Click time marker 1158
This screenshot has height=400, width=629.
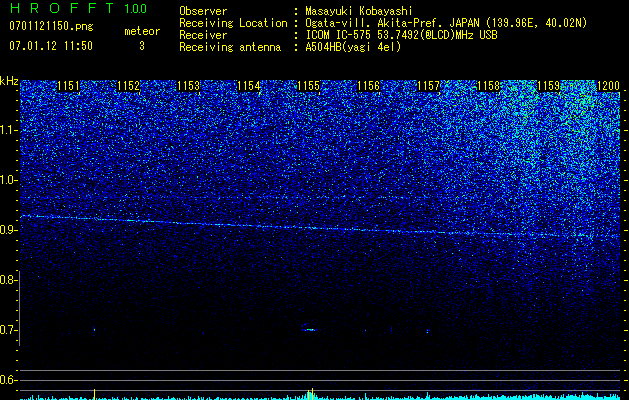point(489,86)
